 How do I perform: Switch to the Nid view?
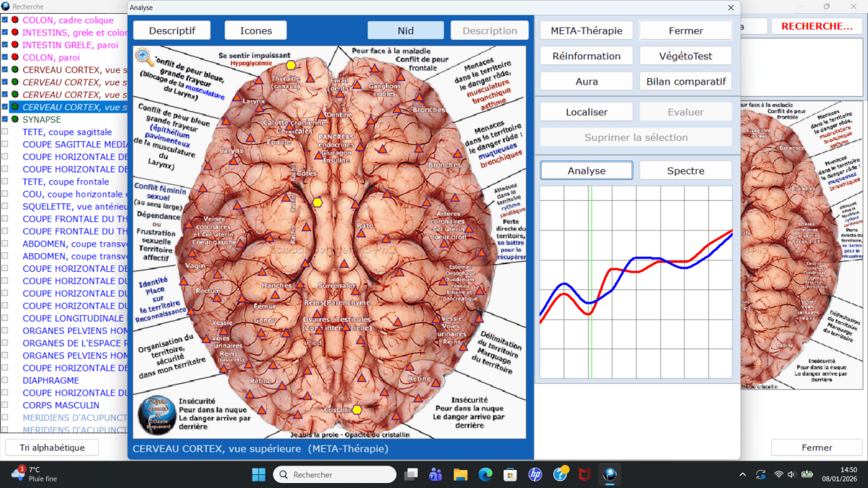coord(405,30)
